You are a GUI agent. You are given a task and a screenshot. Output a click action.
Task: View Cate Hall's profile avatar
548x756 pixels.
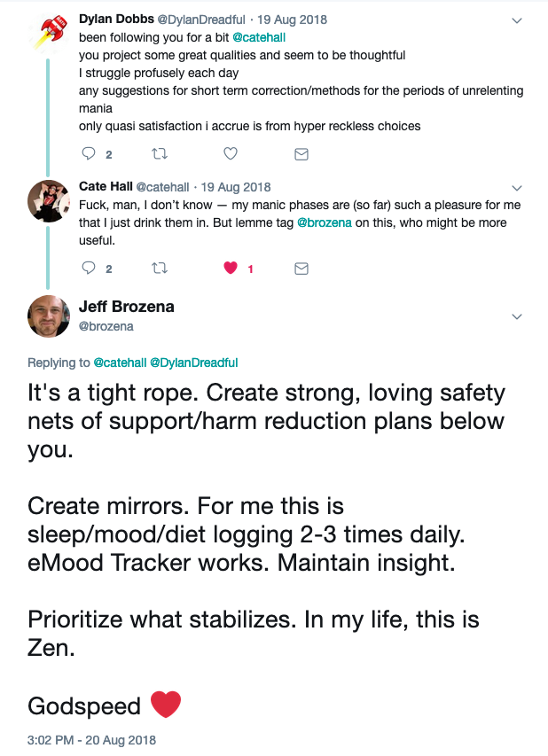(x=48, y=201)
